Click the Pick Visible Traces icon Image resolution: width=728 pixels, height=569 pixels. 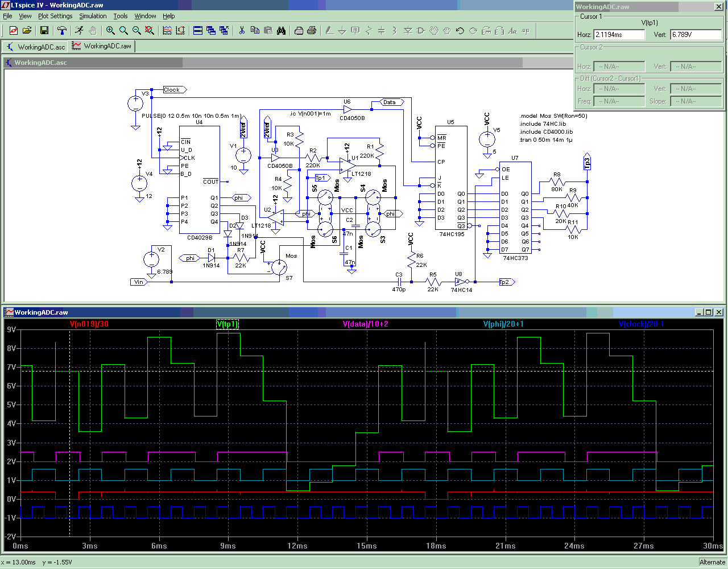[x=167, y=31]
